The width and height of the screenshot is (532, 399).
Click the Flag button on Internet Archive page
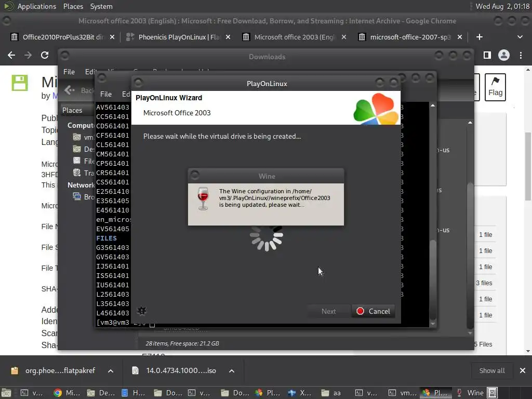coord(495,87)
